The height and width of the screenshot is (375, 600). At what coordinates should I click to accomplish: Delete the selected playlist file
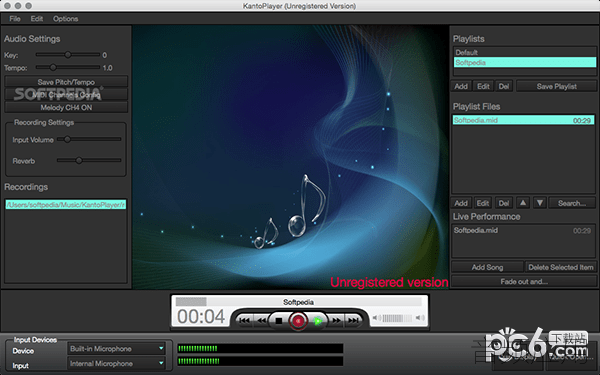504,203
